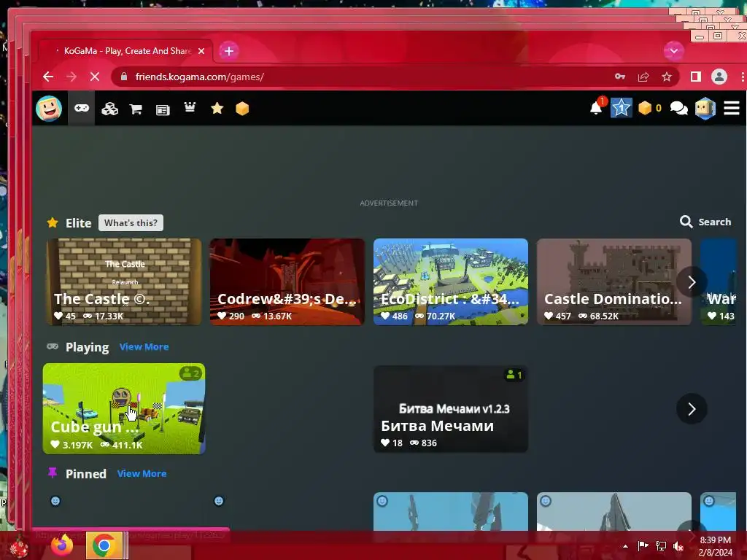Click the Pinned section heading
747x560 pixels.
click(86, 474)
